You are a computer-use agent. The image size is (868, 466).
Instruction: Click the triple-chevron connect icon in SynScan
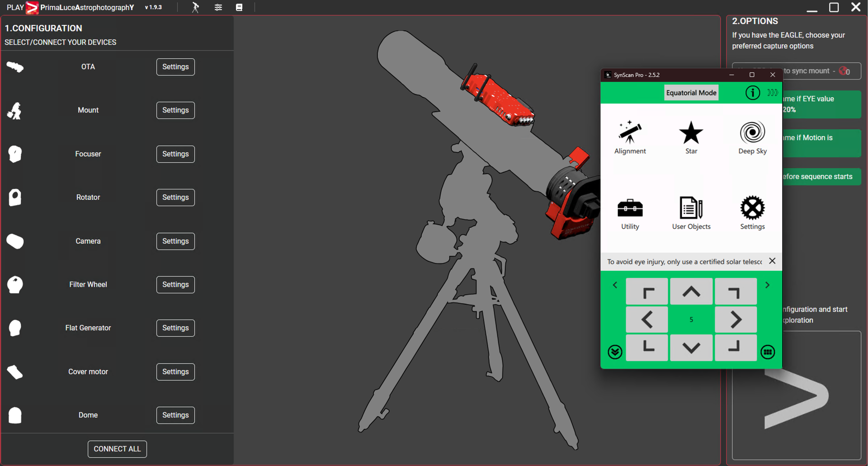click(x=773, y=93)
